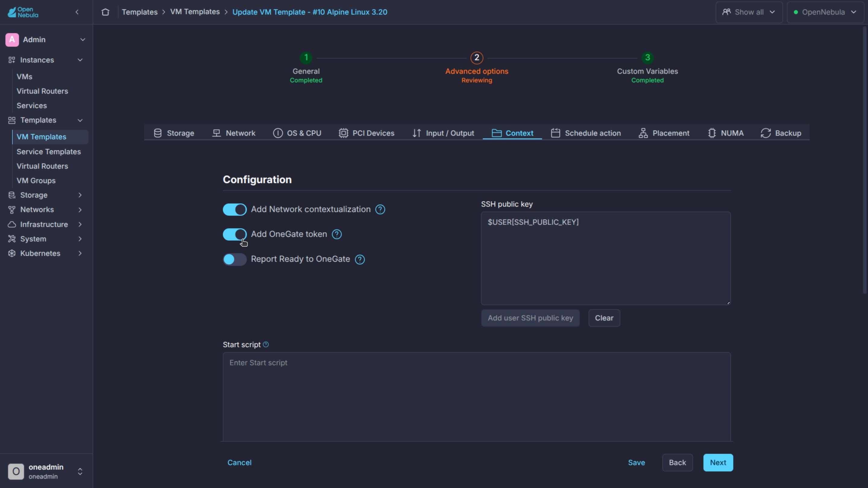Click the Admin avatar icon
This screenshot has height=488, width=868.
(x=12, y=39)
